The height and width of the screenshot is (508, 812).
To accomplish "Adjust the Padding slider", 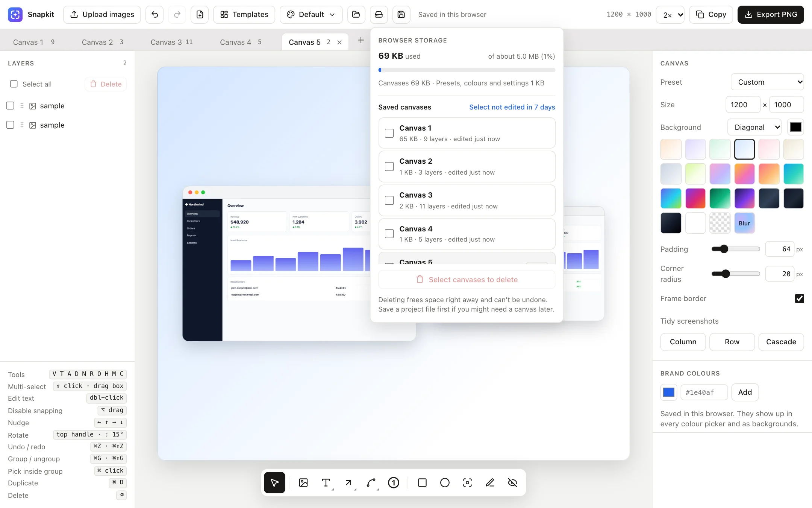I will click(x=736, y=249).
